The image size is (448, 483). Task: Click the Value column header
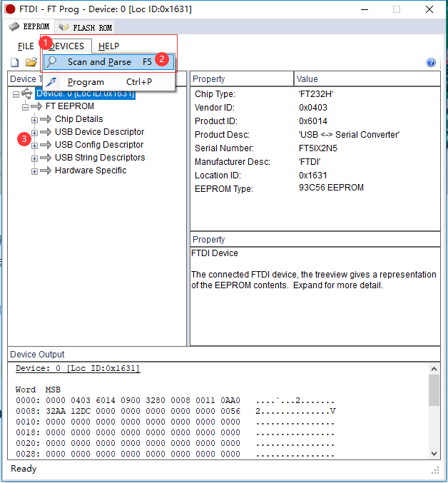(x=367, y=79)
